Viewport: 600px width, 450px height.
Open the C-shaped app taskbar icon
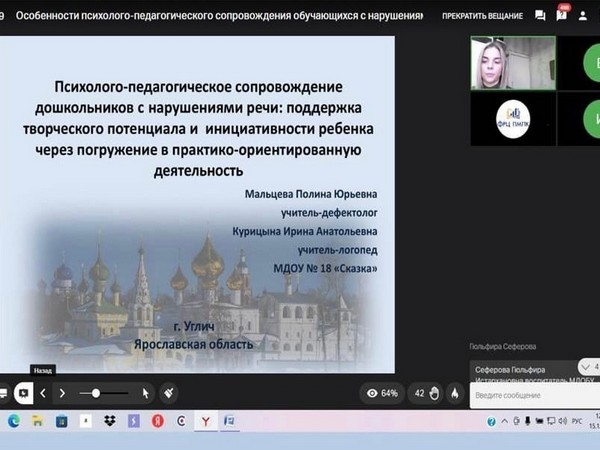(x=181, y=421)
